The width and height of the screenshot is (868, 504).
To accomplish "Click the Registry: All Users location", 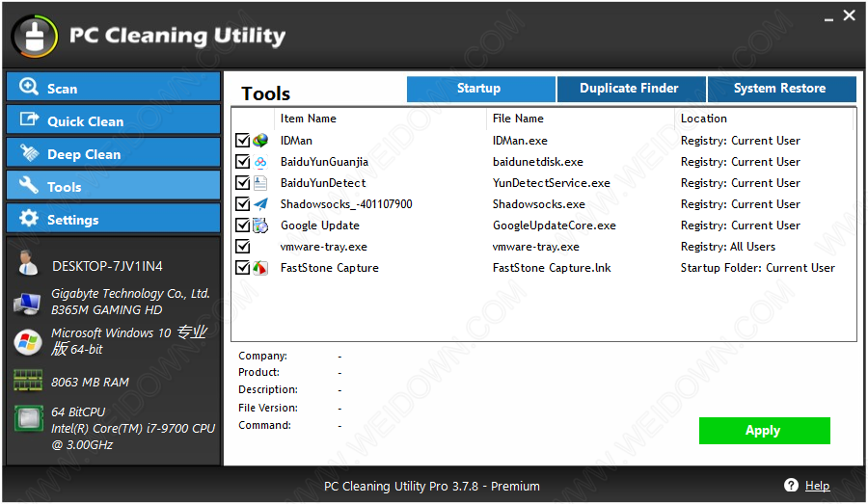I will point(728,246).
